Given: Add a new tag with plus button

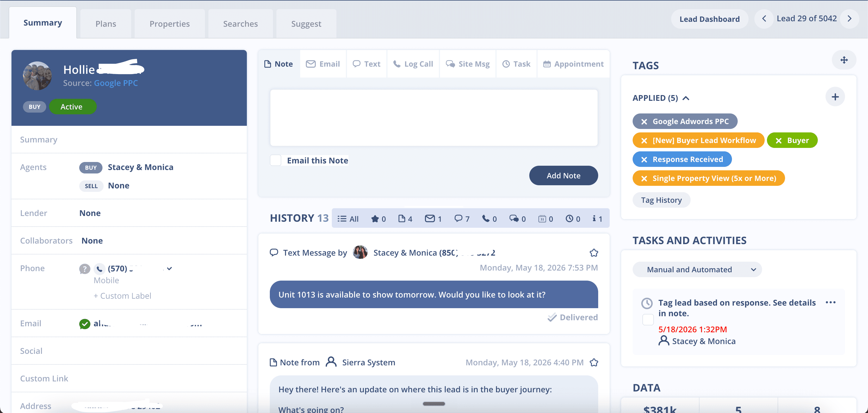Looking at the screenshot, I should pos(835,97).
